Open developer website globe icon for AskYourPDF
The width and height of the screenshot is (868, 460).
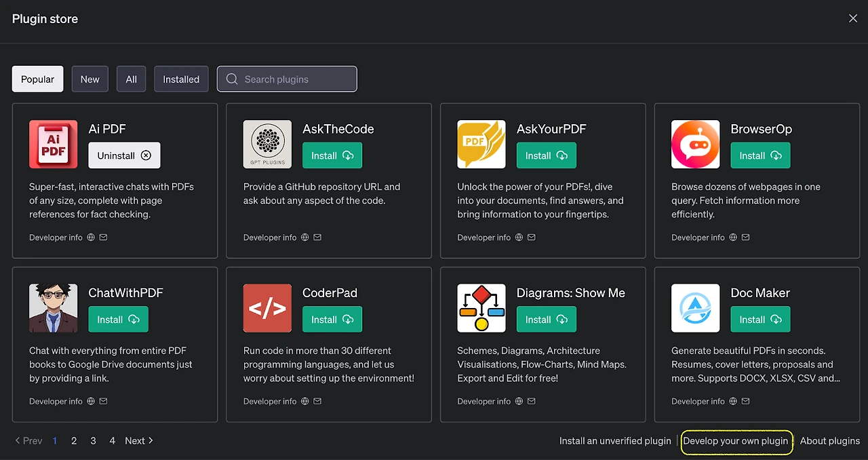[x=519, y=237]
